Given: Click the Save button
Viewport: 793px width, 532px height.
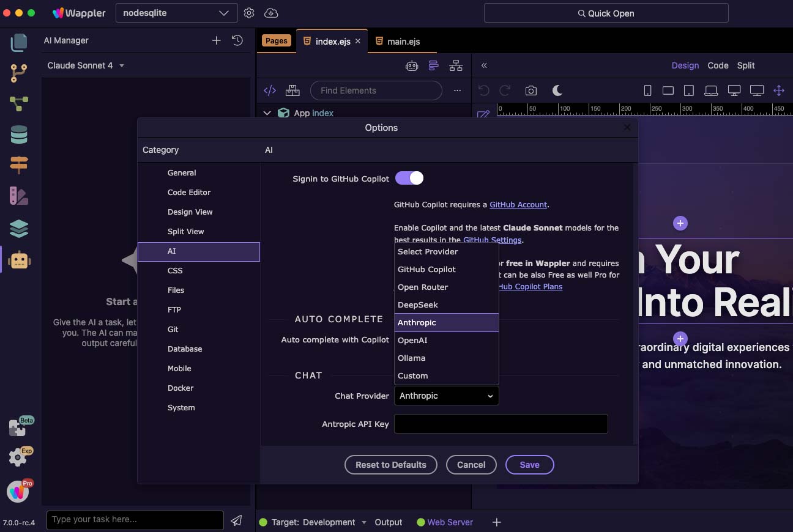Looking at the screenshot, I should pyautogui.click(x=529, y=465).
